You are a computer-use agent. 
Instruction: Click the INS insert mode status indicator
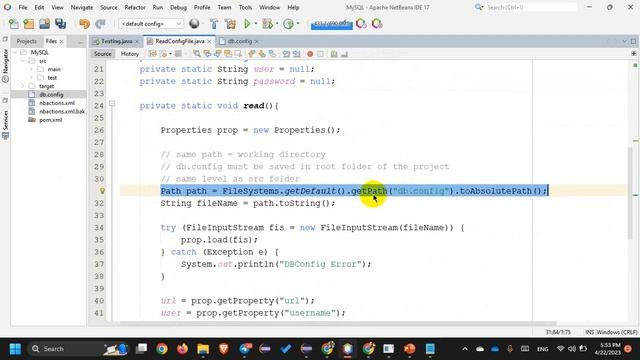pyautogui.click(x=590, y=332)
